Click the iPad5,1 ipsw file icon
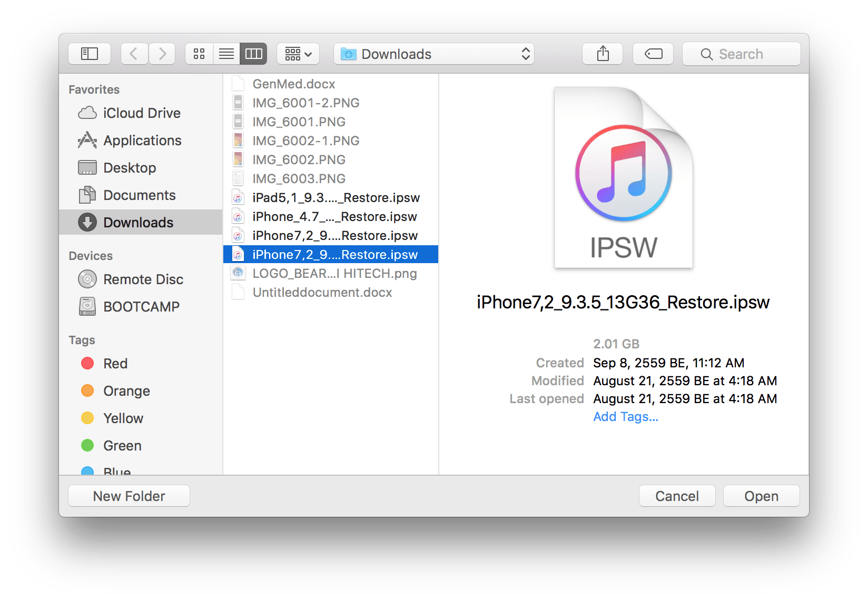This screenshot has width=868, height=601. coord(238,198)
